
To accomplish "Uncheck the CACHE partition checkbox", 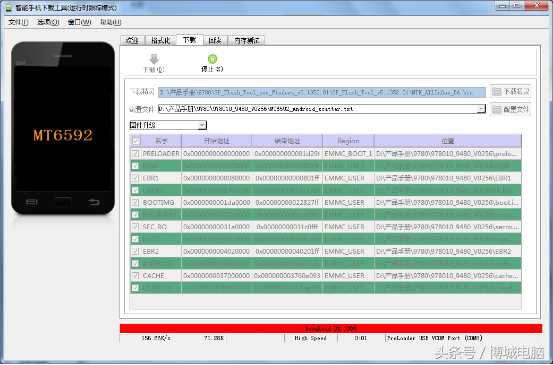I will (135, 275).
